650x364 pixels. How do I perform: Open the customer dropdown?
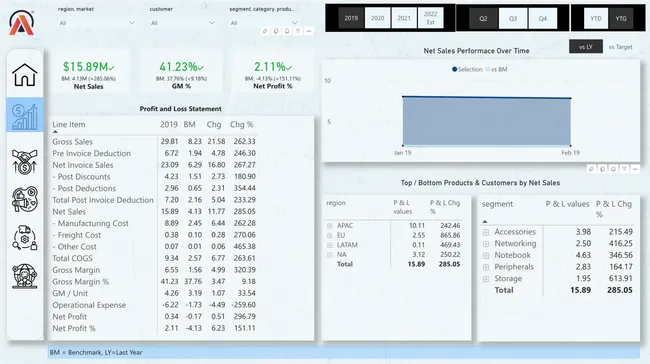coord(182,23)
